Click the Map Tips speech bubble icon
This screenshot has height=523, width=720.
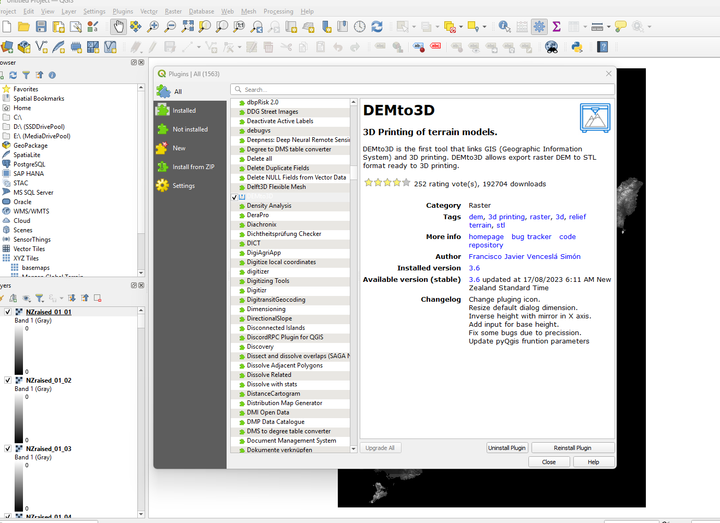pos(620,27)
